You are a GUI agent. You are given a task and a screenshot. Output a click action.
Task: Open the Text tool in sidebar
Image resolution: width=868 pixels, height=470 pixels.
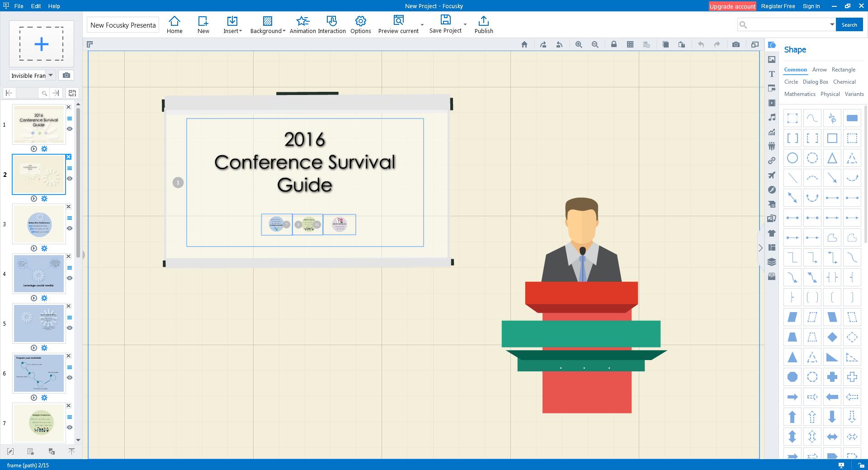(772, 74)
